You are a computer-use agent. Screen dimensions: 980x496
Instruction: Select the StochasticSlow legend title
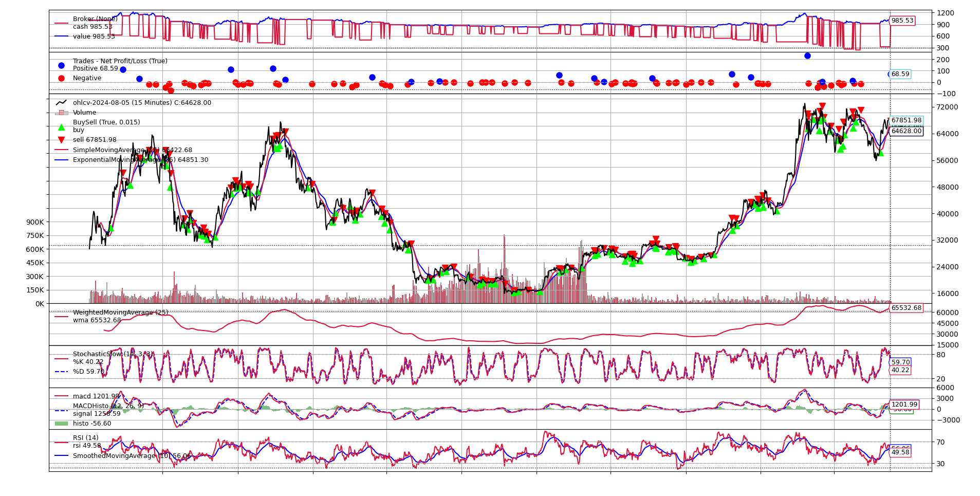coord(113,354)
